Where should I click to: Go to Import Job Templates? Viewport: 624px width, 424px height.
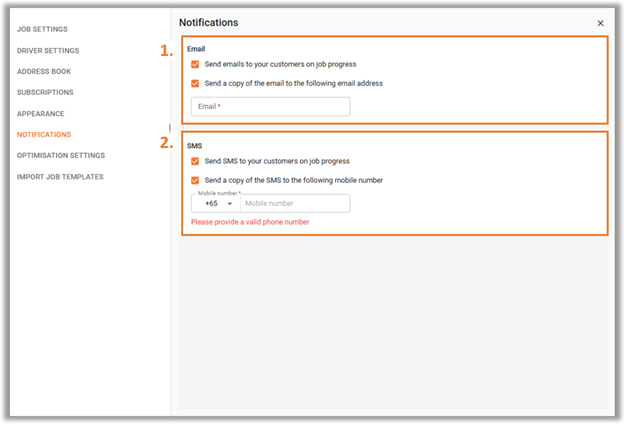coord(60,177)
